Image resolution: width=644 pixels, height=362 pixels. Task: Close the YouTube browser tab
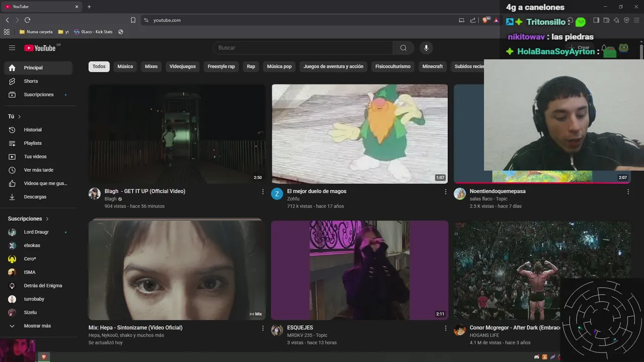[77, 7]
